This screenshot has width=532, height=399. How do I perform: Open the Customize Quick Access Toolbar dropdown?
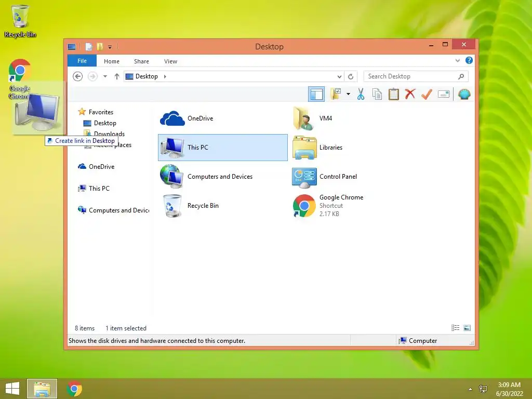(110, 47)
